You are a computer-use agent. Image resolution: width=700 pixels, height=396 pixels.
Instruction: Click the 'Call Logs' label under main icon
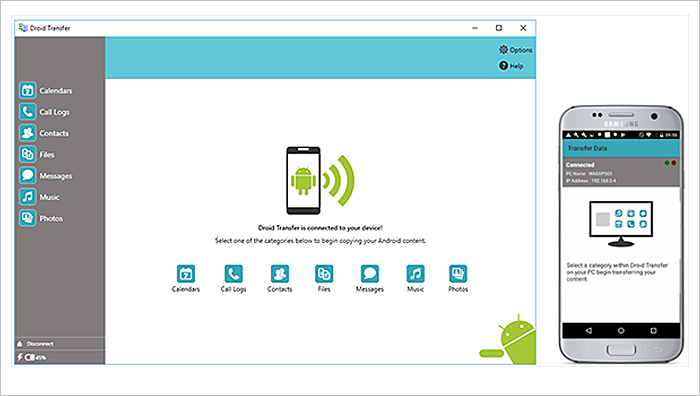coord(233,289)
